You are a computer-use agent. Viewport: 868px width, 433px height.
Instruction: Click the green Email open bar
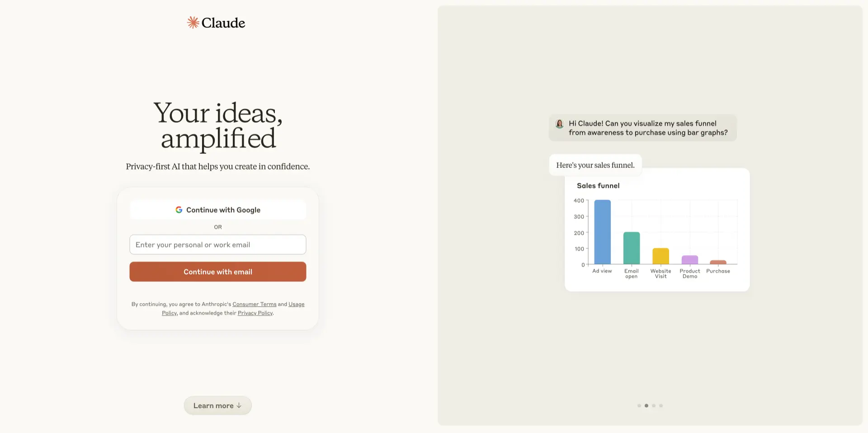[632, 248]
